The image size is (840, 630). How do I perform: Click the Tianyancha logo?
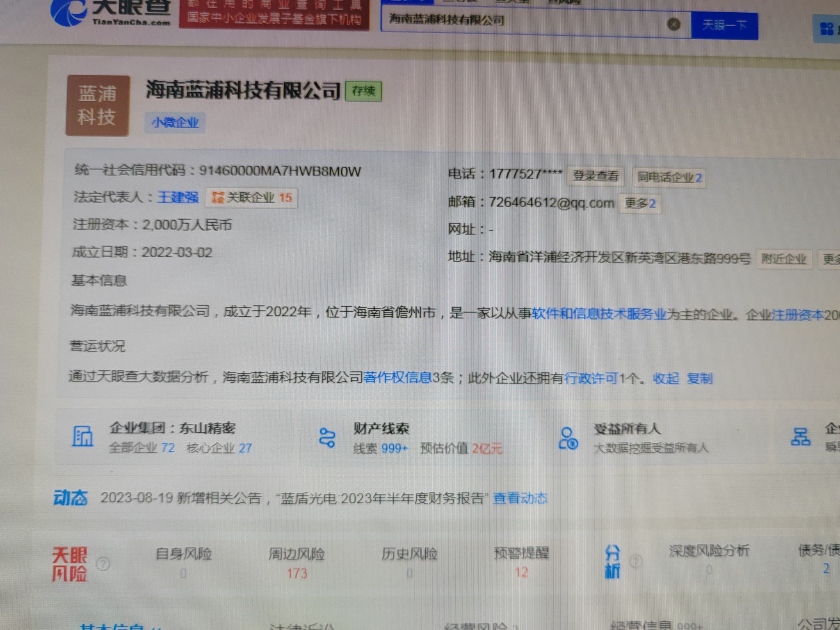point(111,12)
